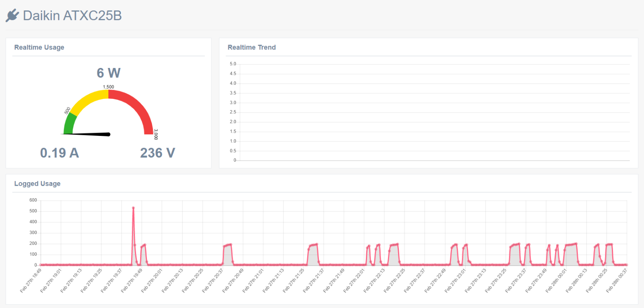Screen dimensions: 644x308
Task: Select the Logged Usage panel heading
Action: click(x=37, y=184)
